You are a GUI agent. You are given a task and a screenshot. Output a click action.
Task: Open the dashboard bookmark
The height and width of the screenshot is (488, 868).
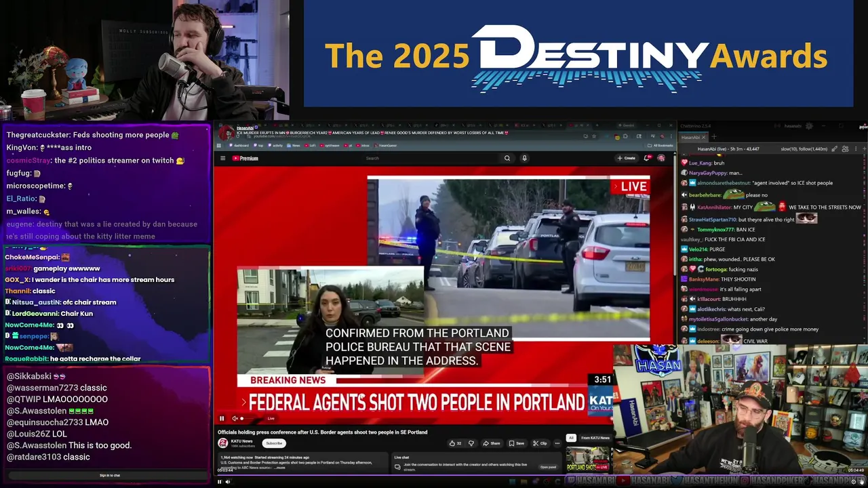tap(240, 145)
